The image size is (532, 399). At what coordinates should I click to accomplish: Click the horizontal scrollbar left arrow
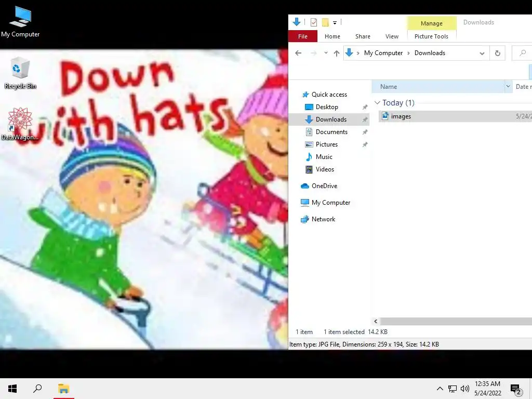pyautogui.click(x=376, y=321)
